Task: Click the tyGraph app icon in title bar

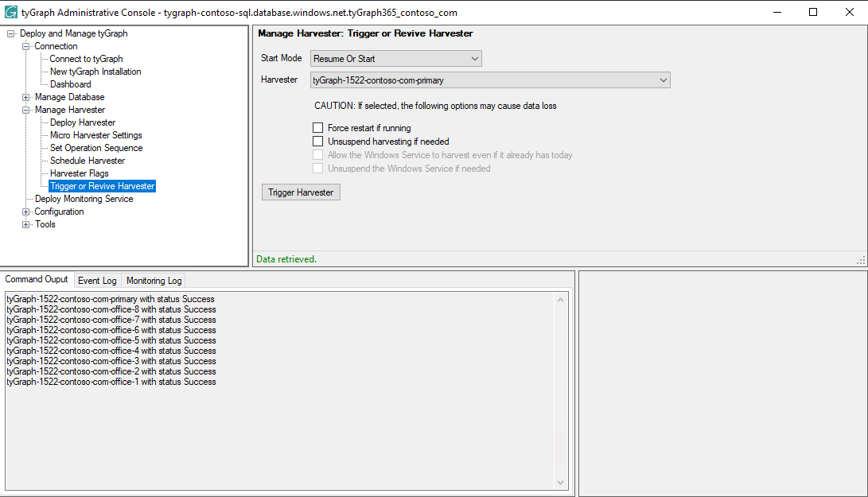Action: tap(10, 12)
